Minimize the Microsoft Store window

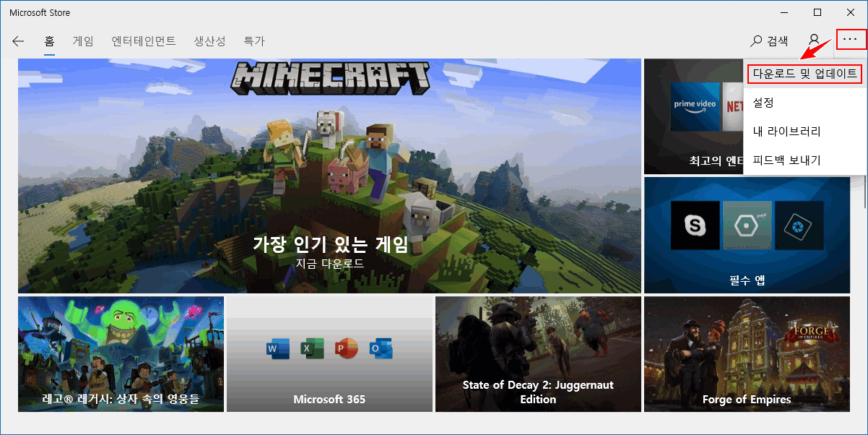click(x=784, y=12)
